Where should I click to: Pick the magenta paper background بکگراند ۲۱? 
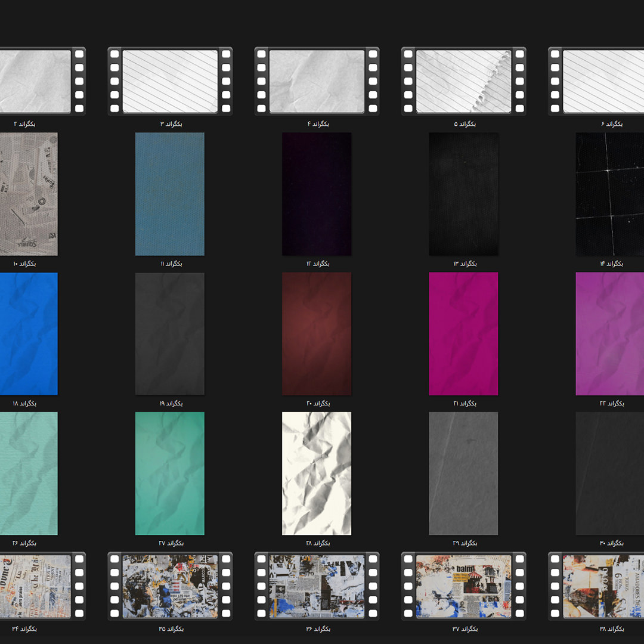point(463,333)
